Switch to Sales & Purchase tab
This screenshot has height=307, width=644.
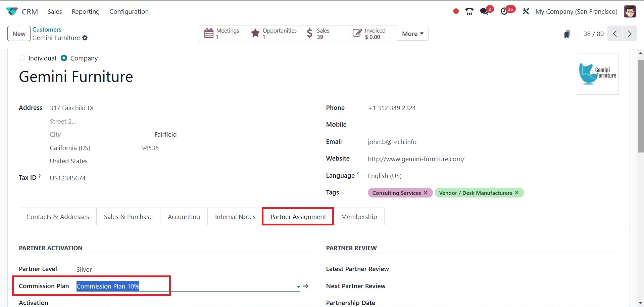(x=128, y=217)
